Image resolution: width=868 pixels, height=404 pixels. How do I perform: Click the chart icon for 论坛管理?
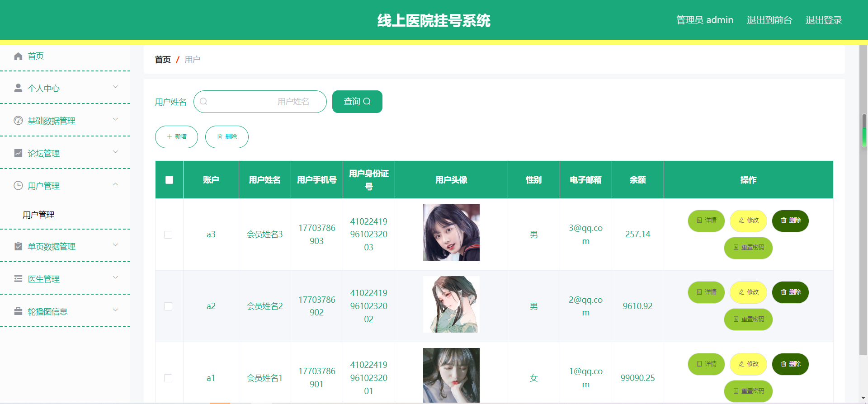click(18, 153)
